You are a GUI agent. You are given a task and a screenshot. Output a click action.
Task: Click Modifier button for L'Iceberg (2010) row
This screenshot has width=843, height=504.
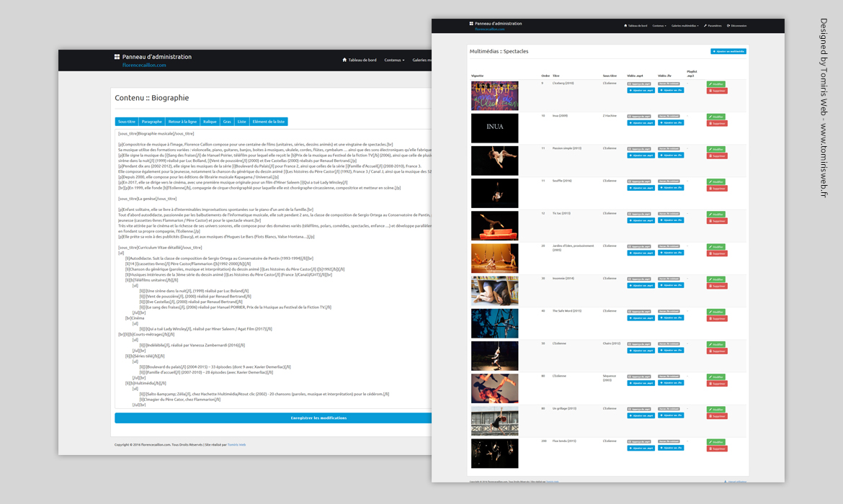(716, 84)
